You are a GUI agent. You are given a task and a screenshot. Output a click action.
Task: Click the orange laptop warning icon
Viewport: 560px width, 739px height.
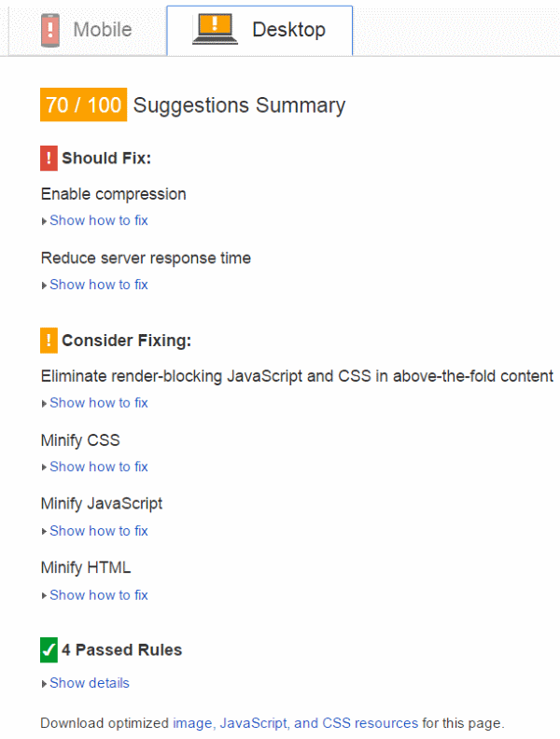(215, 29)
